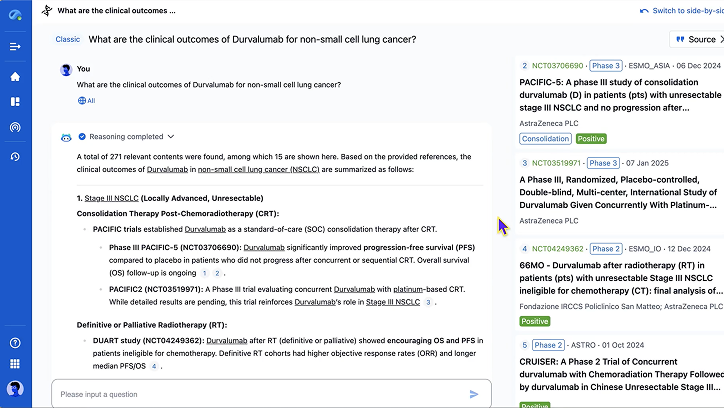Open the 66MO Durvalumab after radiotherapy title
This screenshot has width=724, height=408.
pyautogui.click(x=621, y=278)
